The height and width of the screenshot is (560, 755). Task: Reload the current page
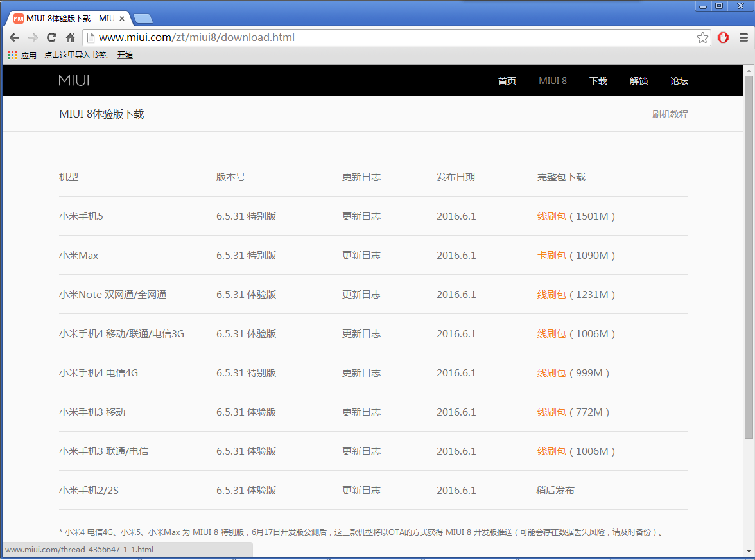(51, 37)
